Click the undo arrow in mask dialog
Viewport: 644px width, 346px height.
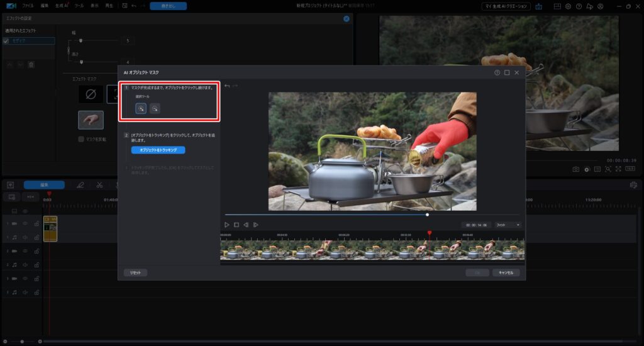(x=227, y=86)
